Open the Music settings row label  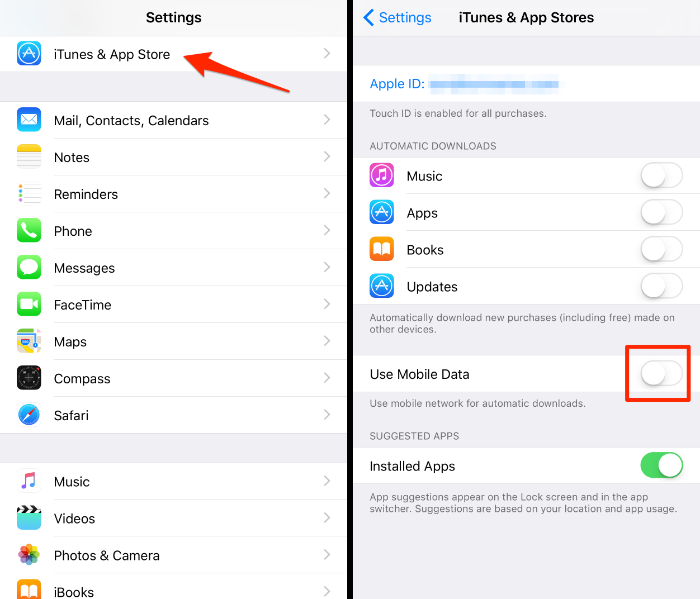pos(72,482)
